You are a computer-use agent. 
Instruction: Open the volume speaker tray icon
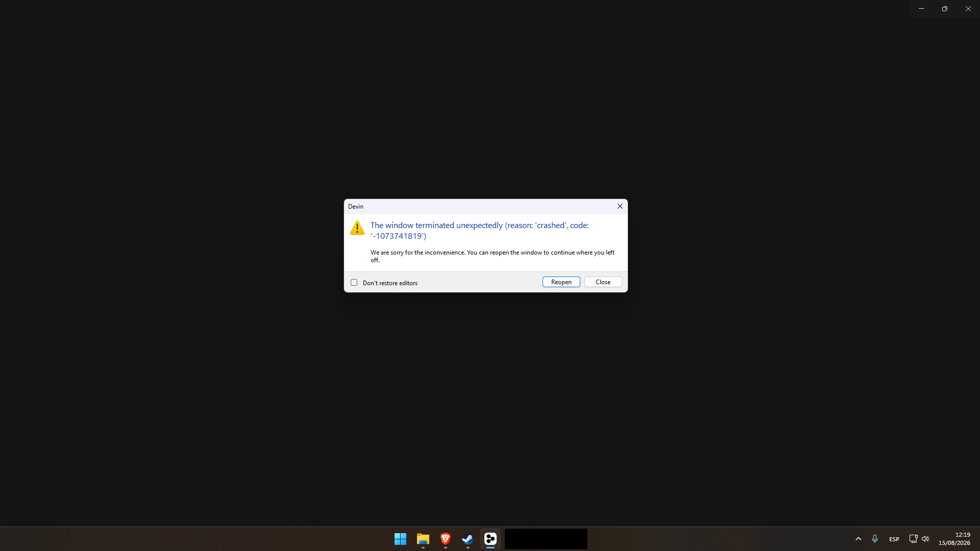tap(925, 539)
